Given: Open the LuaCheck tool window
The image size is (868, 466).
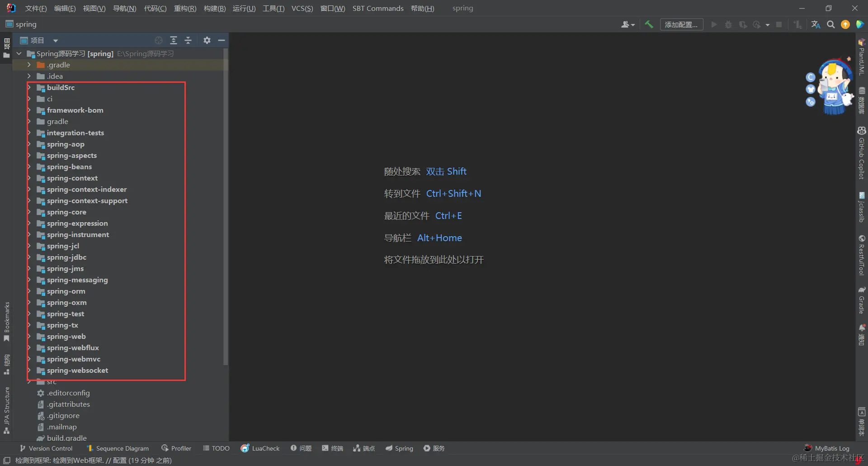Looking at the screenshot, I should [x=260, y=448].
